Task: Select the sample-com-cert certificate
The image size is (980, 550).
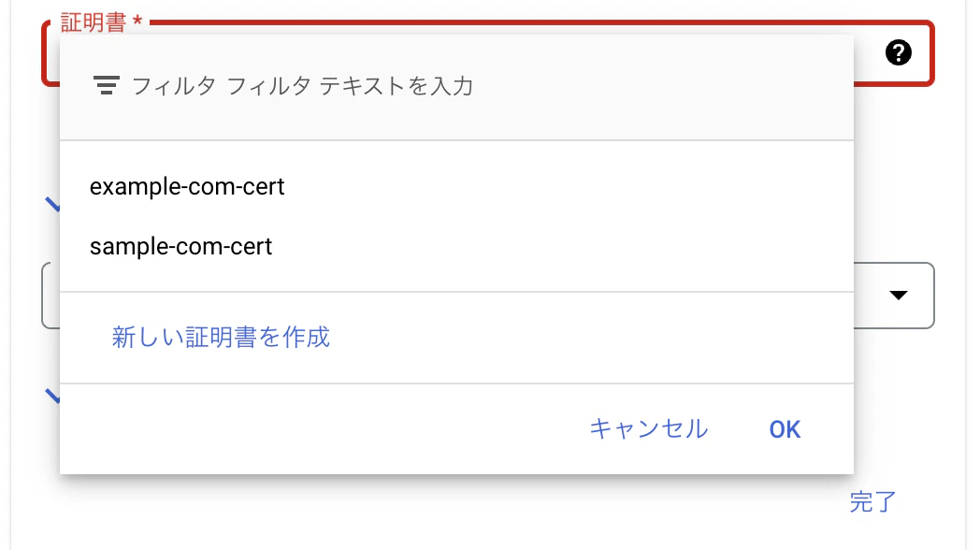Action: point(179,247)
